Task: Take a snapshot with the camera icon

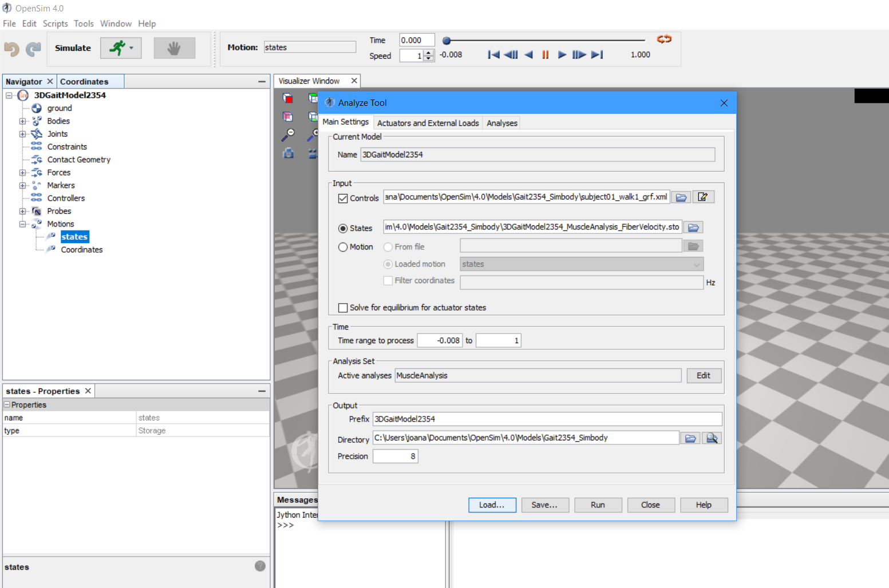Action: 289,153
